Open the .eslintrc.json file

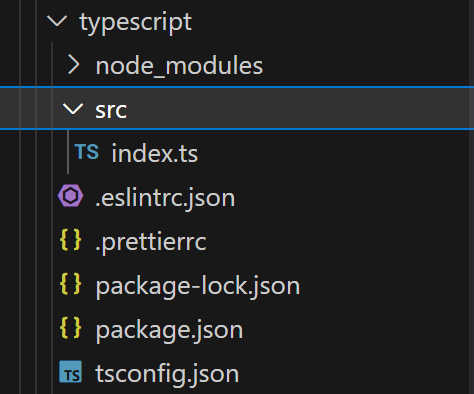click(165, 199)
